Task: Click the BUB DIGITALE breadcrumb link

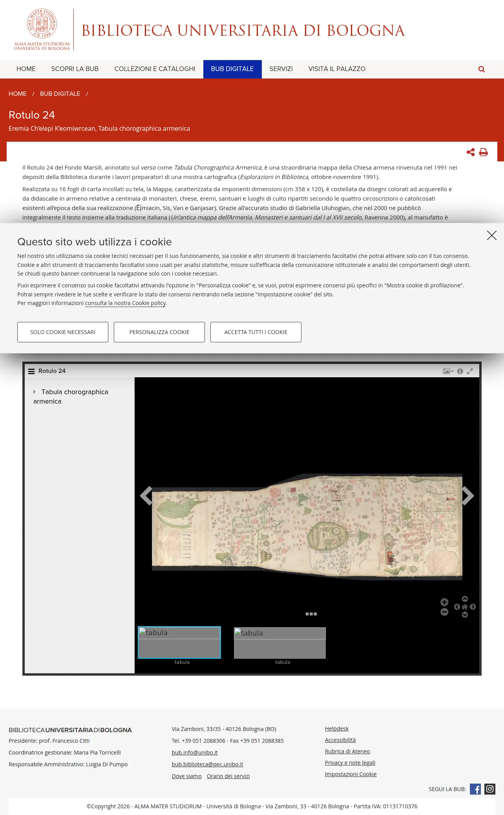Action: click(60, 94)
